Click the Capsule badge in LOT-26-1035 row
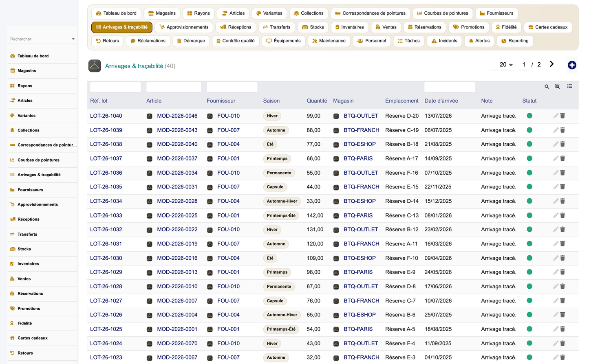Image resolution: width=589 pixels, height=364 pixels. tap(275, 187)
